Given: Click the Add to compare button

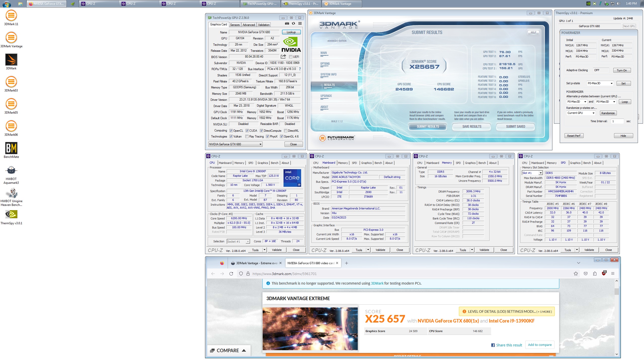Looking at the screenshot, I should point(540,345).
